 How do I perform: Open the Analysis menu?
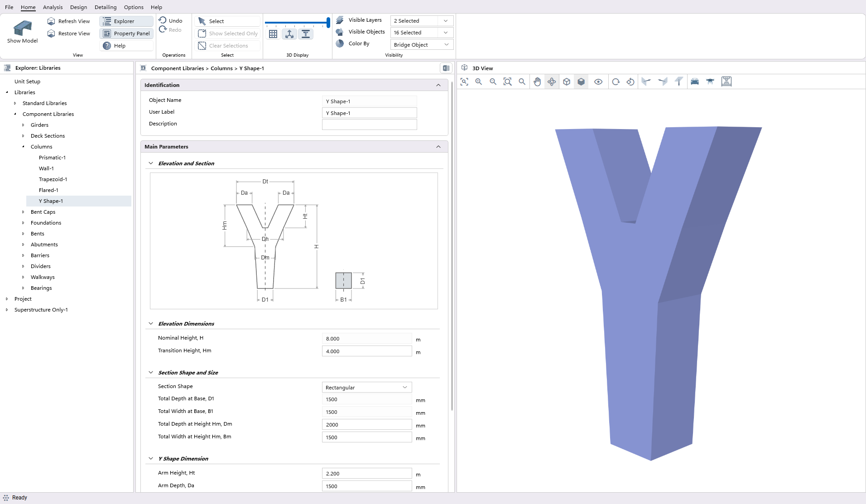[53, 7]
